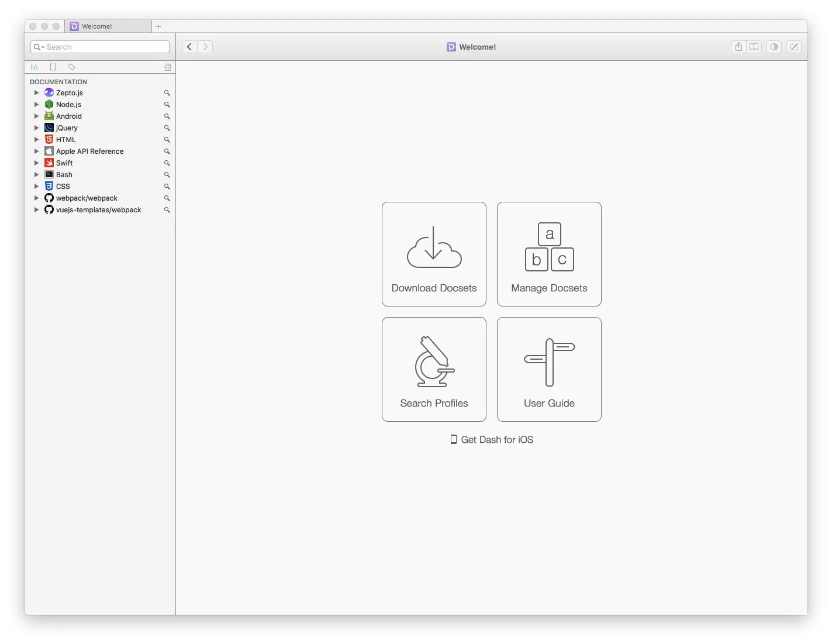832x644 pixels.
Task: Search vuejs-templates/webpack via its magnifier
Action: (167, 210)
